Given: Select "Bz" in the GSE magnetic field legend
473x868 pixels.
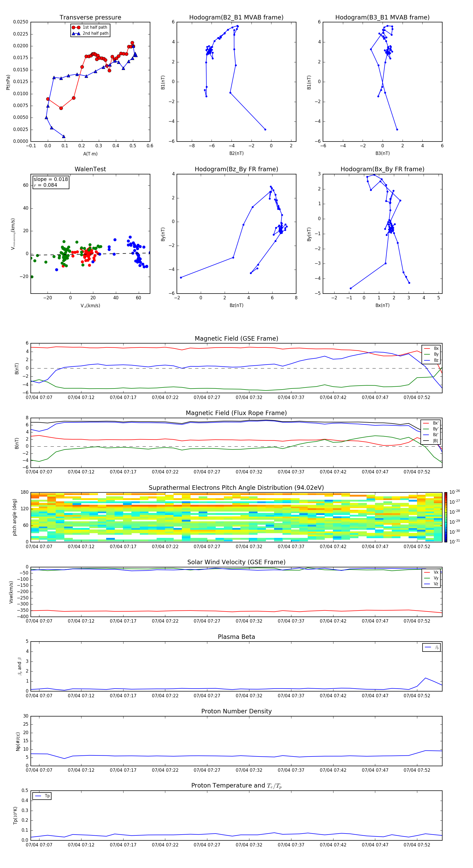Looking at the screenshot, I should click(x=431, y=360).
